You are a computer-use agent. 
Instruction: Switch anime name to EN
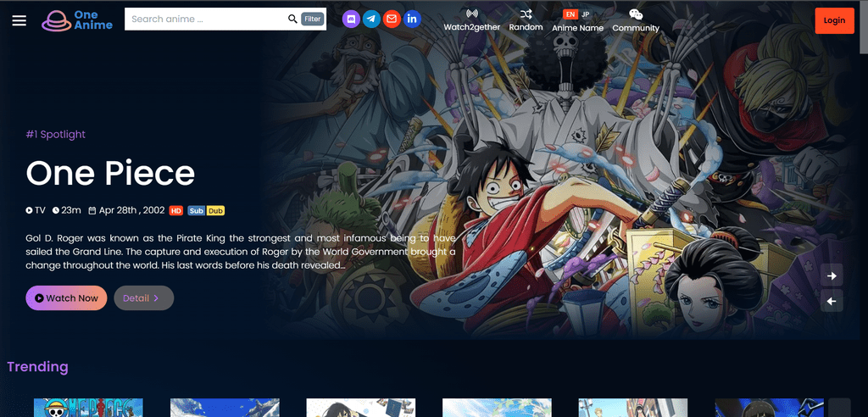point(570,14)
